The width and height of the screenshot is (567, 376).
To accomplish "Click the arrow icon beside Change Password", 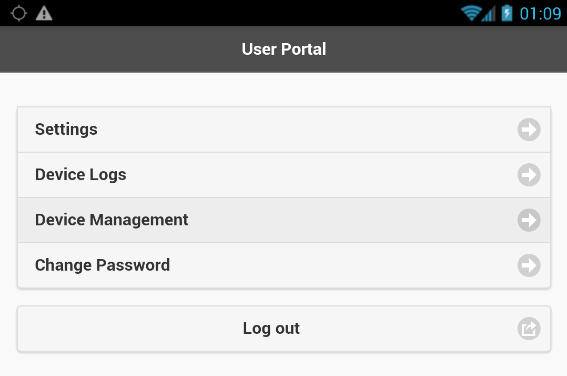I will point(529,265).
